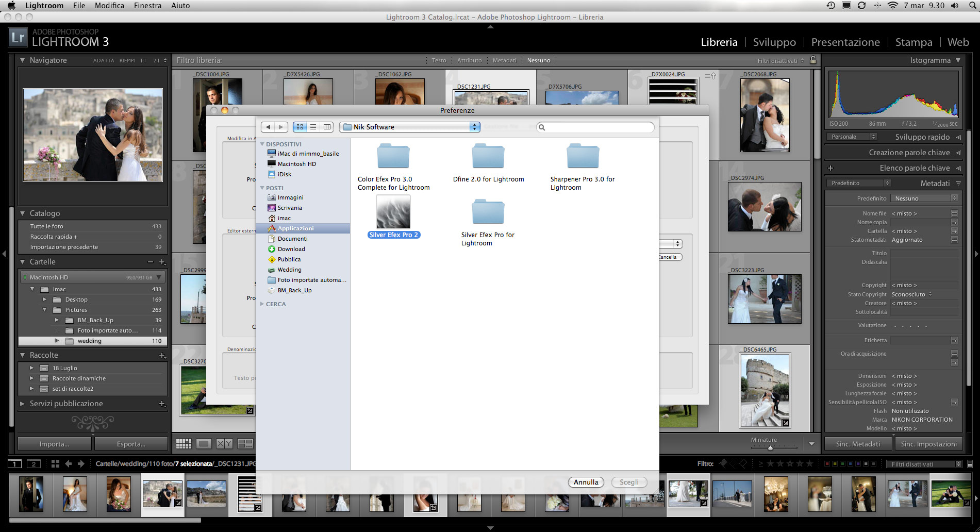Viewport: 980px width, 532px height.
Task: Open the Presentazione module
Action: [845, 42]
